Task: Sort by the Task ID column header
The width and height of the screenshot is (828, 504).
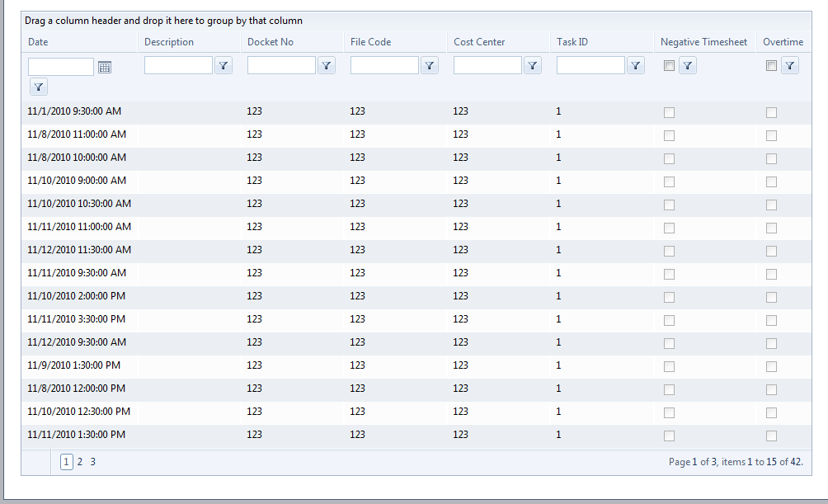Action: point(572,42)
